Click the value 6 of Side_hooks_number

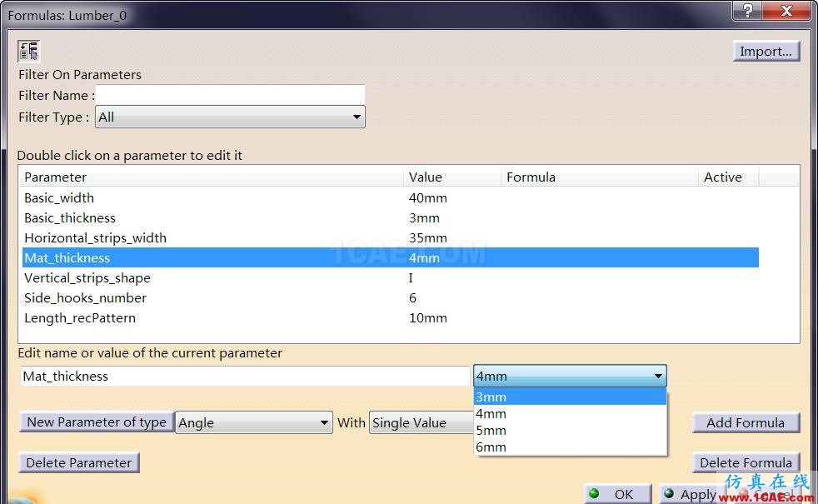point(412,298)
